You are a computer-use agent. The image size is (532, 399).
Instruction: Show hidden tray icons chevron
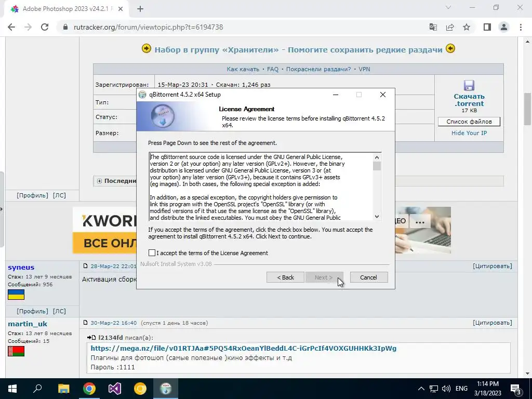[421, 389]
